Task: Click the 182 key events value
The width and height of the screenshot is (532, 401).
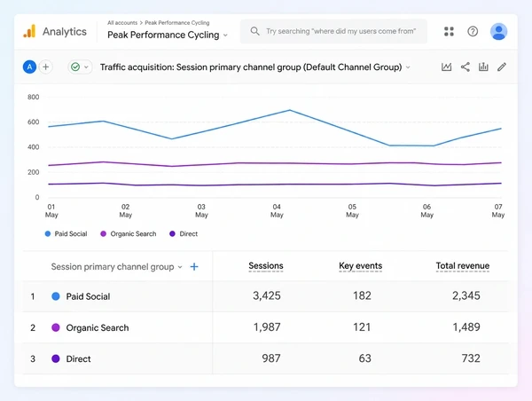Action: pos(362,295)
